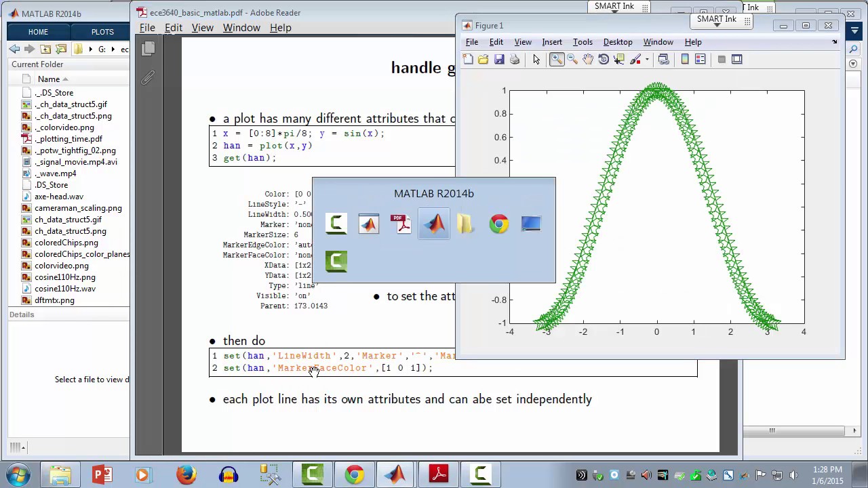Click the Forward arrow in MATLAB folder toolbar
Viewport: 868px width, 488px height.
point(29,49)
